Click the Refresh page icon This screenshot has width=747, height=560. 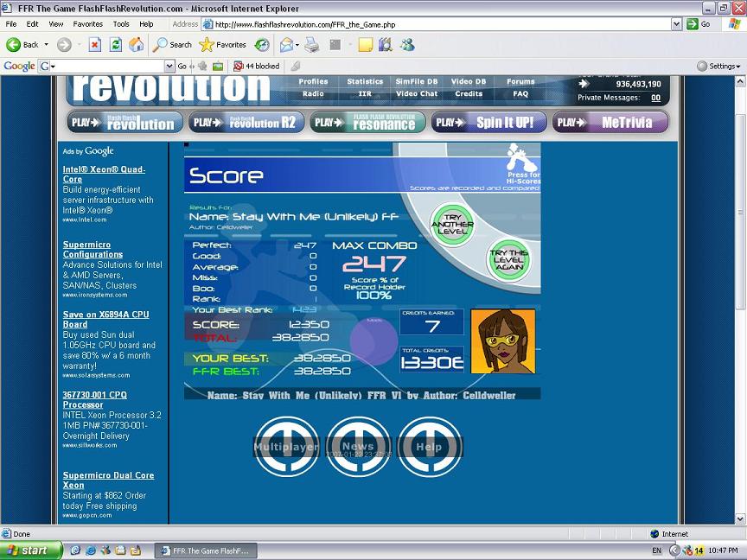coord(115,45)
